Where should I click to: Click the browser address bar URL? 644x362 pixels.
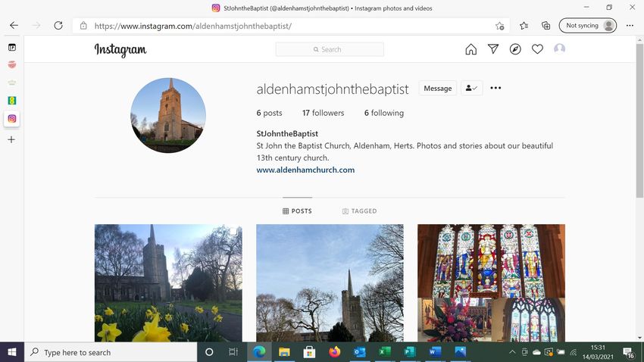click(193, 26)
